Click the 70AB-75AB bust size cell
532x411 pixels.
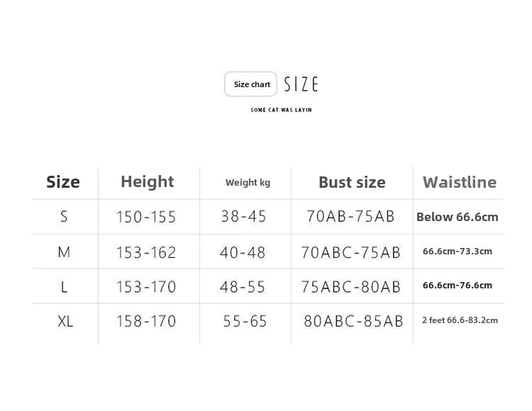tap(350, 217)
